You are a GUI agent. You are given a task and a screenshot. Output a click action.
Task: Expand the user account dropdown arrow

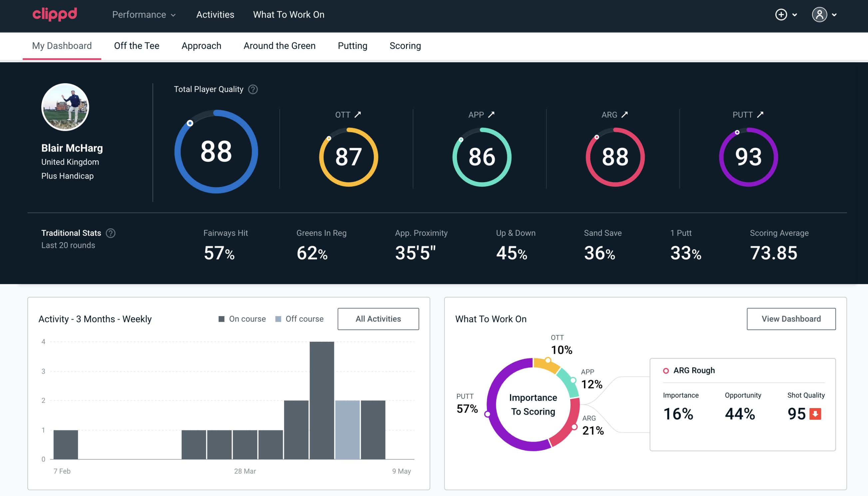pos(835,15)
